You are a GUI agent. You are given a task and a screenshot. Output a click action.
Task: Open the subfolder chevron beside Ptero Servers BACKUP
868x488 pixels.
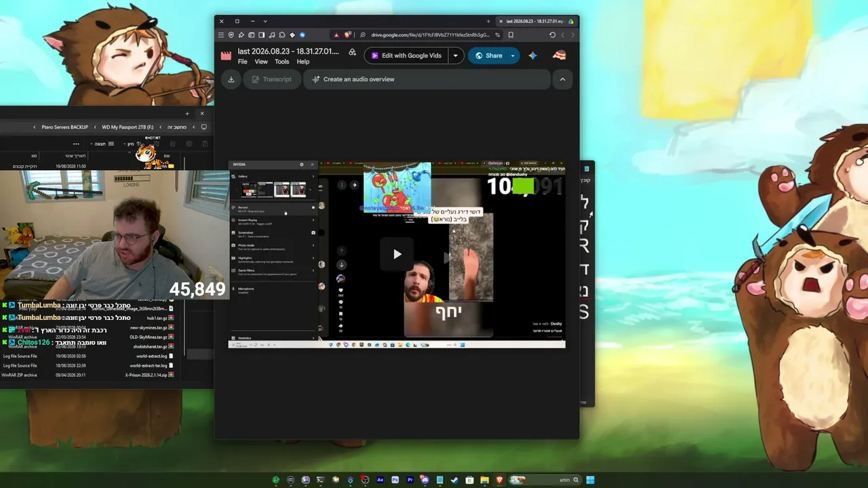pos(35,127)
